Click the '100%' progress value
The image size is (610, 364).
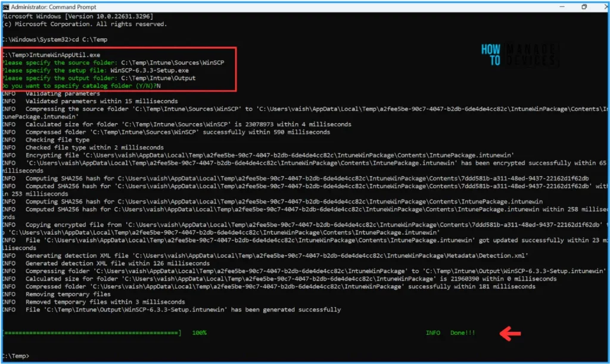click(x=199, y=333)
